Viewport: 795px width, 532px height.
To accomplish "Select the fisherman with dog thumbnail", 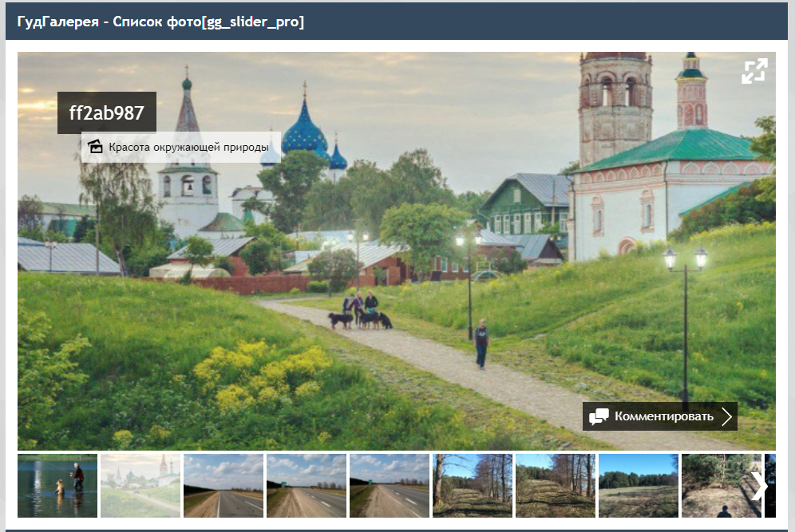I will point(57,486).
